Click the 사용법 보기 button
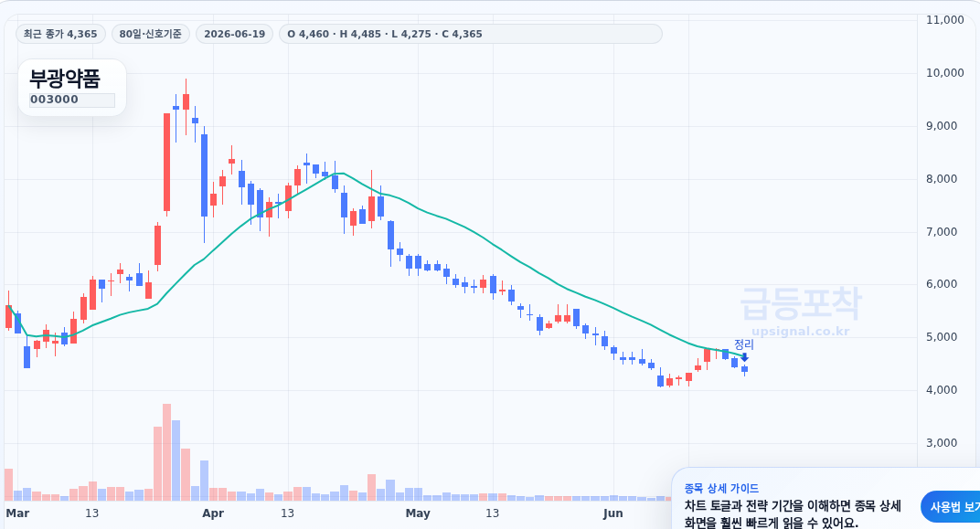980x529 pixels. [952, 507]
